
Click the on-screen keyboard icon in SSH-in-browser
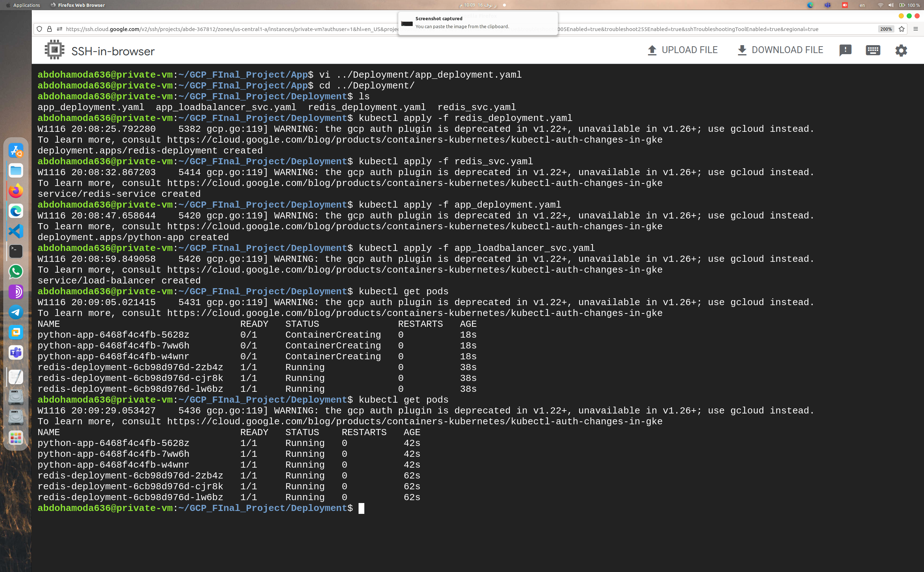click(873, 50)
